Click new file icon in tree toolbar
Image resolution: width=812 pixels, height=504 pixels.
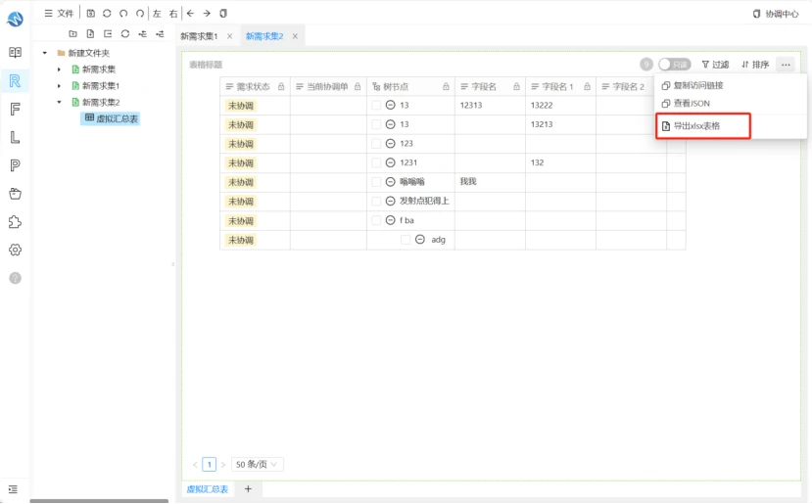(x=90, y=33)
